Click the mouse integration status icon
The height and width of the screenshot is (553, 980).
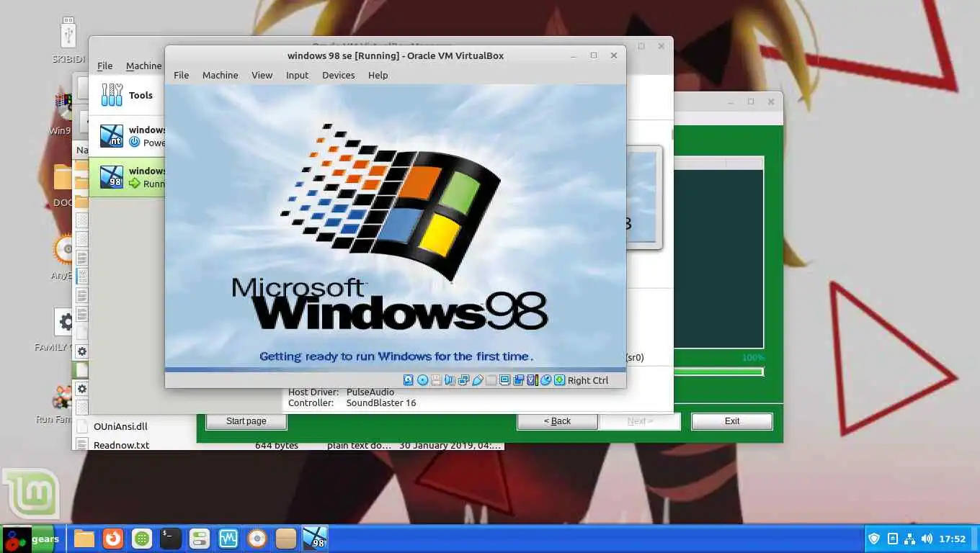click(x=545, y=380)
